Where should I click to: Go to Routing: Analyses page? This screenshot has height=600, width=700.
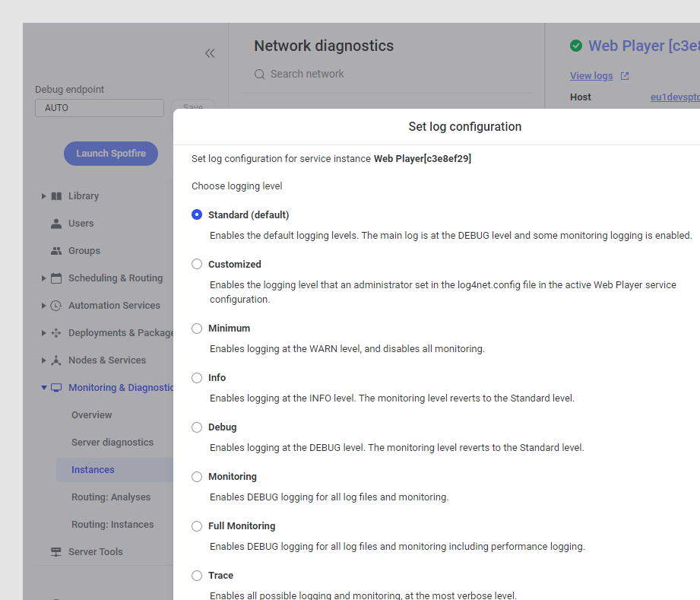(111, 497)
